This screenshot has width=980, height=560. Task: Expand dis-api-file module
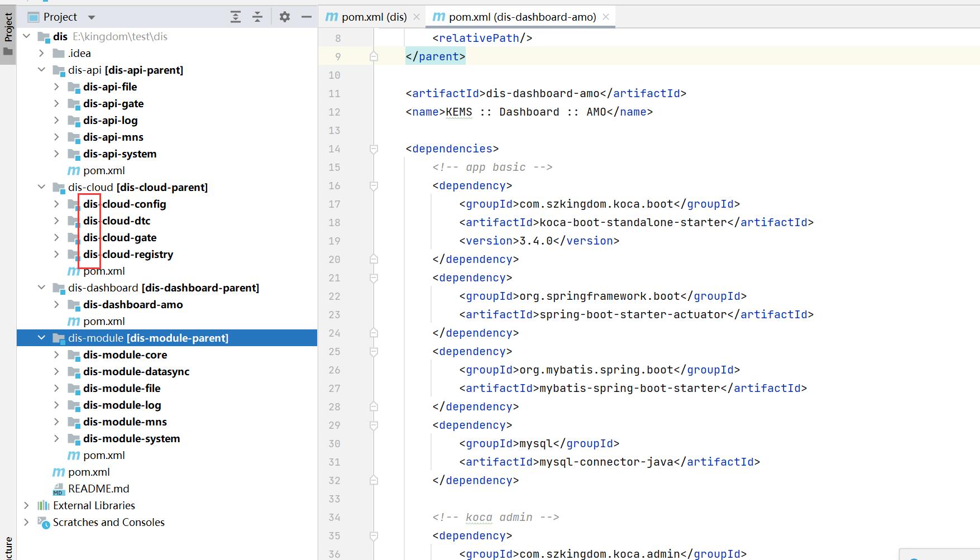[x=56, y=87]
